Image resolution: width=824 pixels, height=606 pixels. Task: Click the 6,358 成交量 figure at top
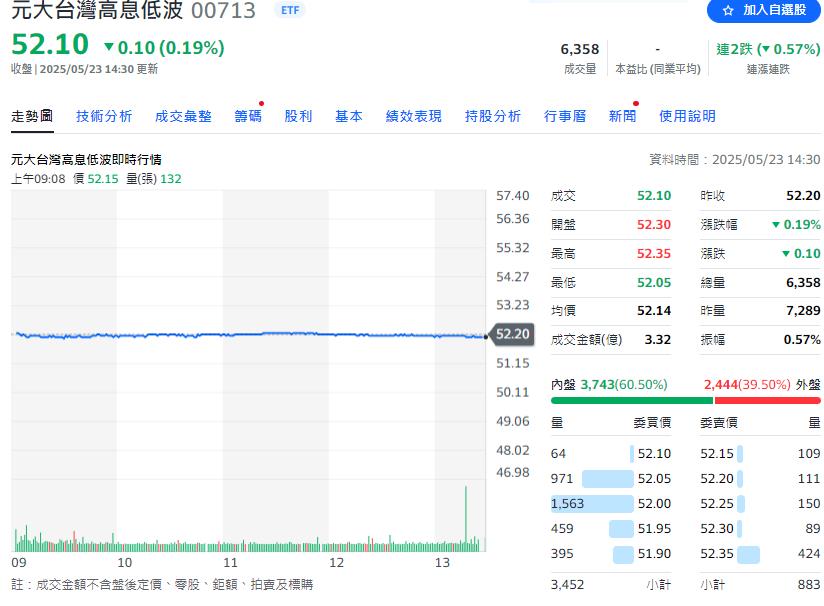pos(580,49)
